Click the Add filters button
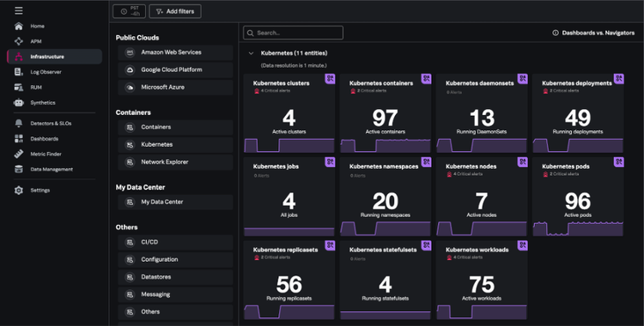The image size is (644, 326). point(175,11)
